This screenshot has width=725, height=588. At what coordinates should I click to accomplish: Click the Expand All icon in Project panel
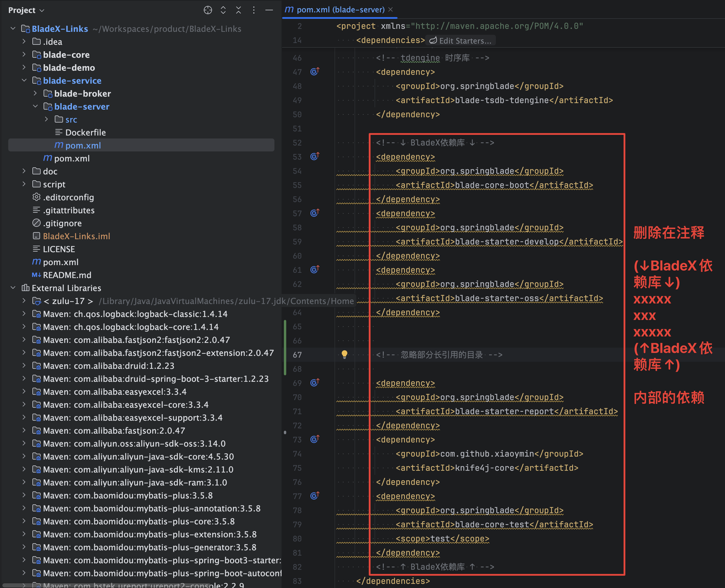pos(223,10)
